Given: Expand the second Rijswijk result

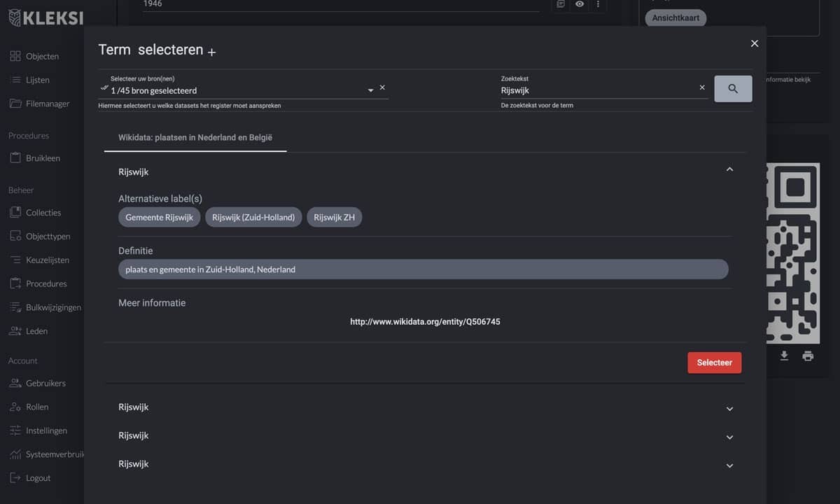Looking at the screenshot, I should click(729, 409).
